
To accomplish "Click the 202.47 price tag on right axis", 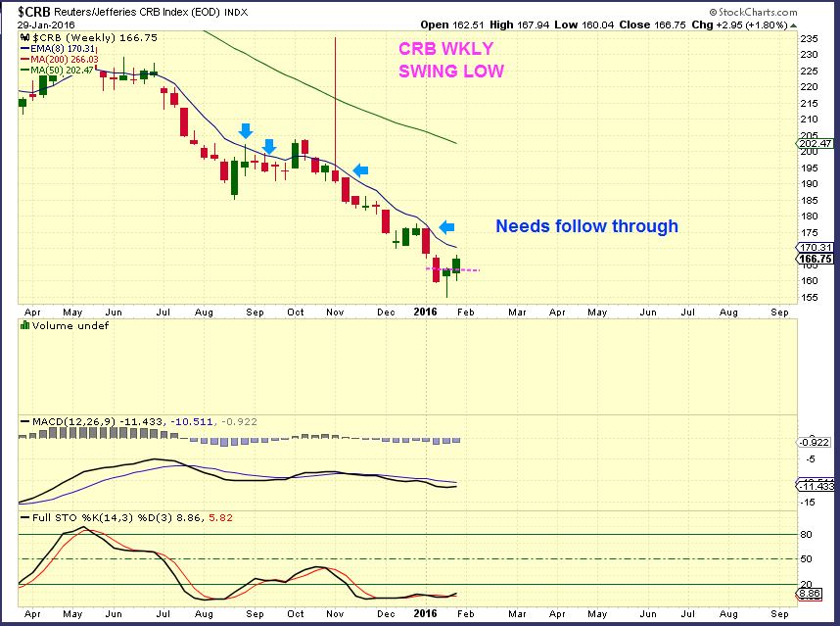I will point(815,144).
